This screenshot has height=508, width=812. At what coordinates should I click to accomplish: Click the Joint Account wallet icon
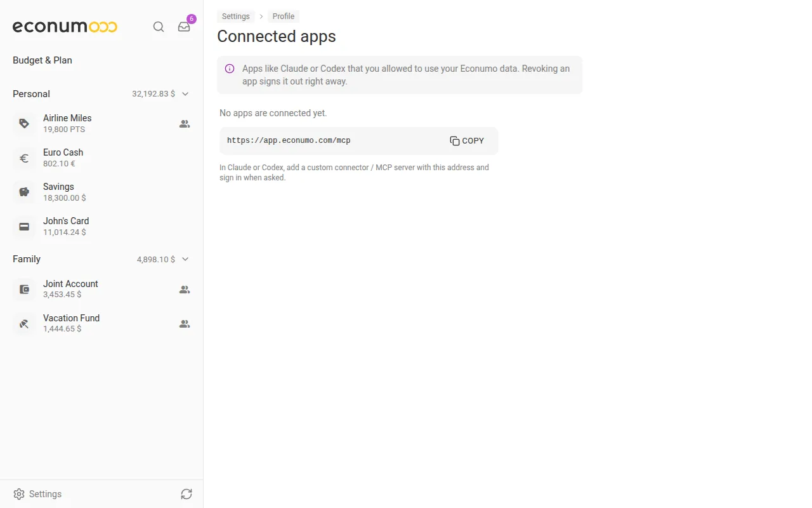pyautogui.click(x=24, y=289)
